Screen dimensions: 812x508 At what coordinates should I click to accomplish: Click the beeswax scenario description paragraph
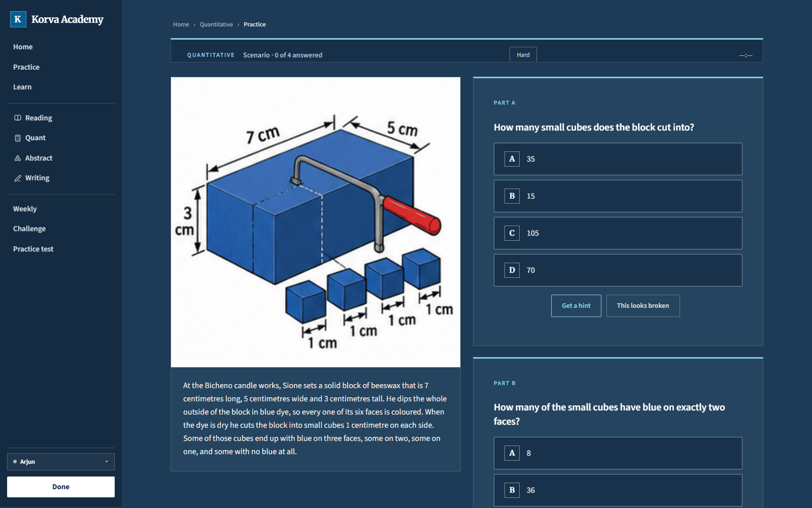315,419
